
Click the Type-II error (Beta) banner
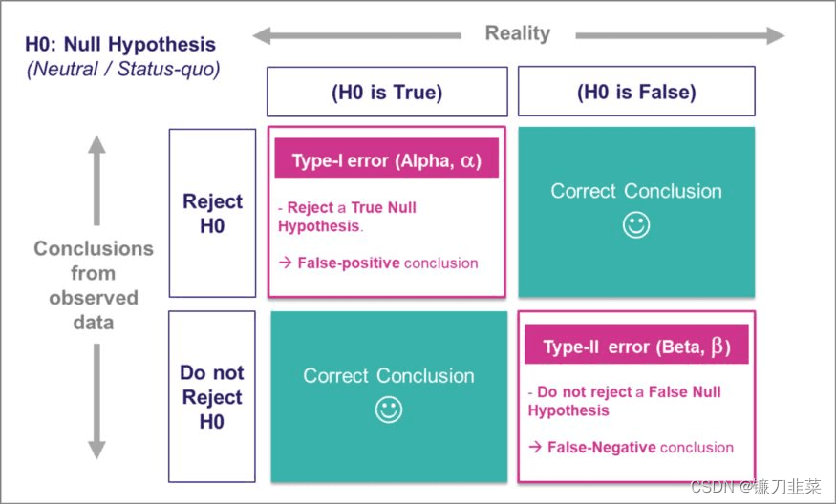pos(636,345)
